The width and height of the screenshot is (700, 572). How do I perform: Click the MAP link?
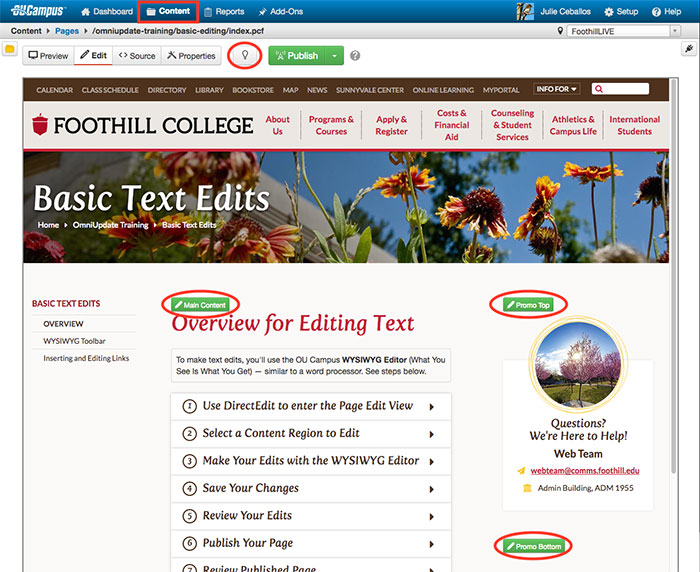point(291,90)
